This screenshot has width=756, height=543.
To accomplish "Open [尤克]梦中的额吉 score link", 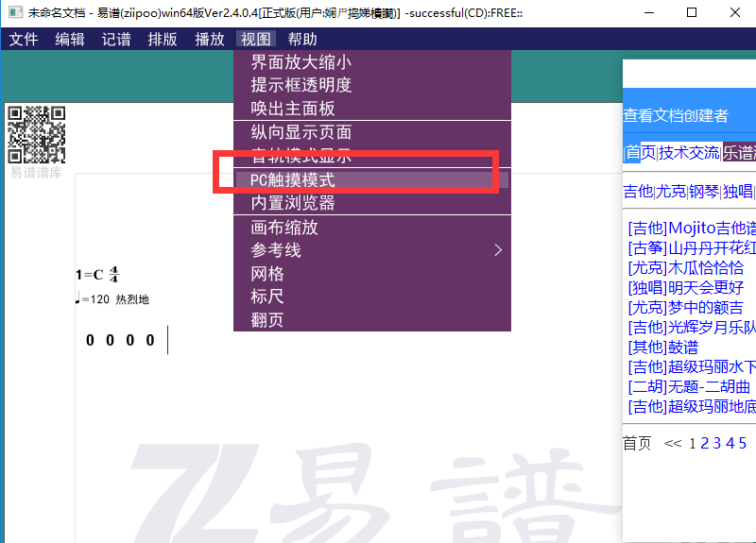I will tap(686, 308).
